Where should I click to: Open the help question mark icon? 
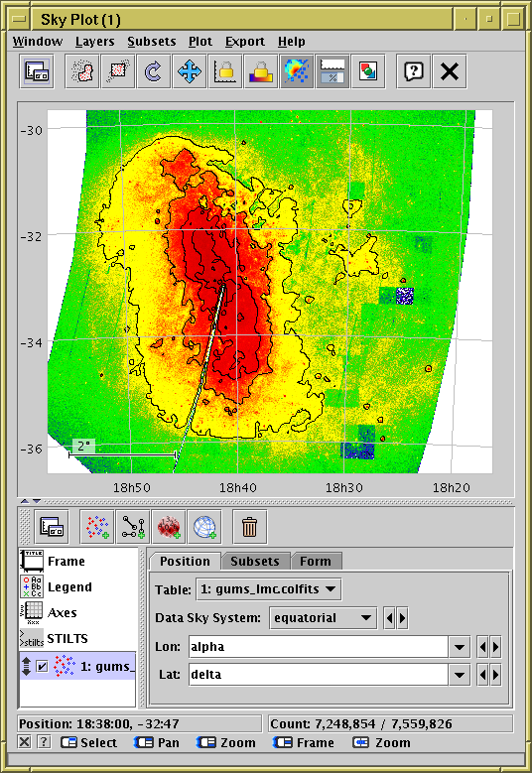click(x=413, y=72)
